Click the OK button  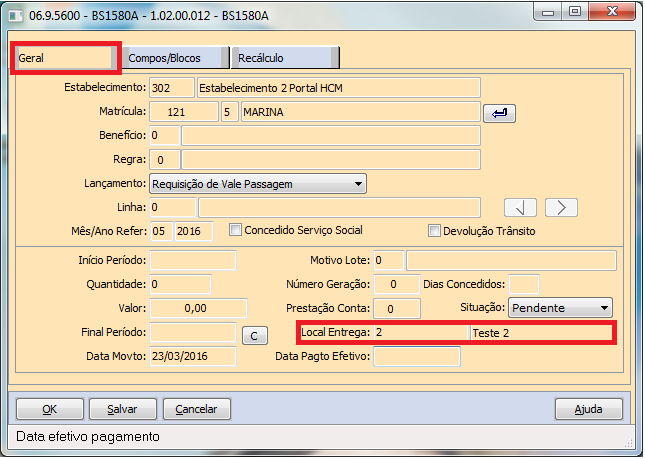click(50, 409)
